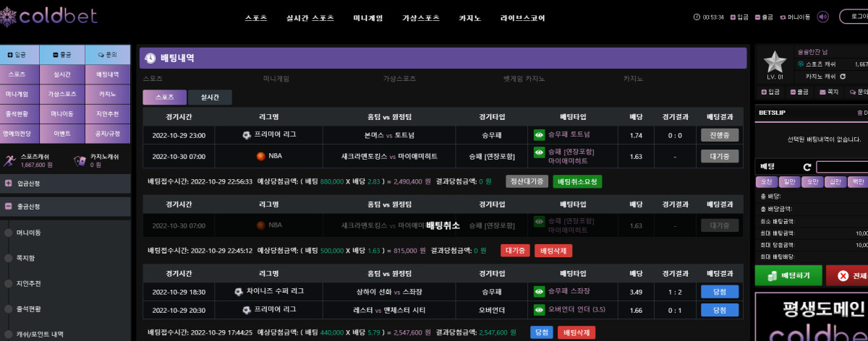This screenshot has width=868, height=341.
Task: Click the red 대기중 button below cancelled bet
Action: pos(514,251)
